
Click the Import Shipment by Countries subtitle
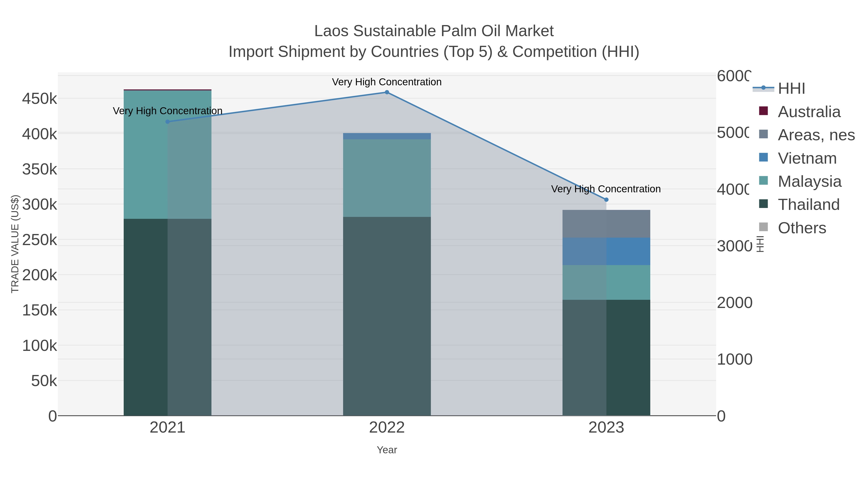coord(434,52)
